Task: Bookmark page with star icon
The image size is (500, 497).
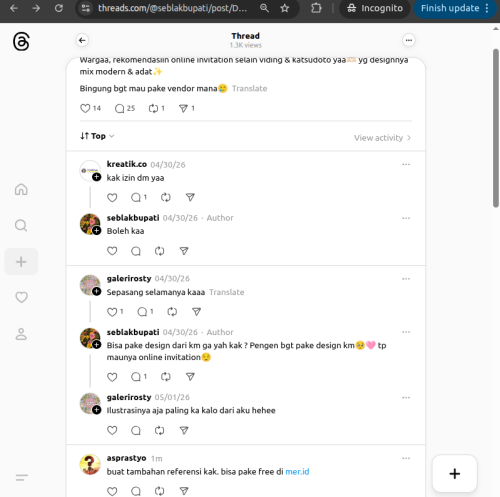Action: pos(285,8)
